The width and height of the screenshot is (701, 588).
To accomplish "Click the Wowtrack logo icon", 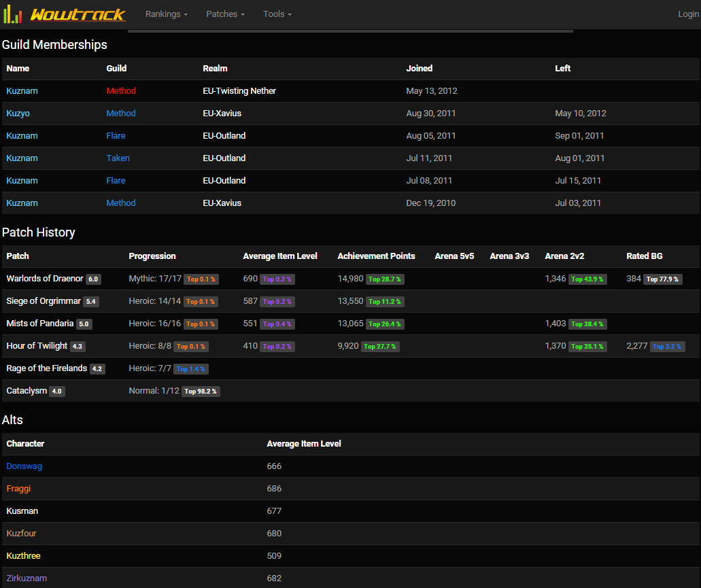I will pyautogui.click(x=14, y=14).
